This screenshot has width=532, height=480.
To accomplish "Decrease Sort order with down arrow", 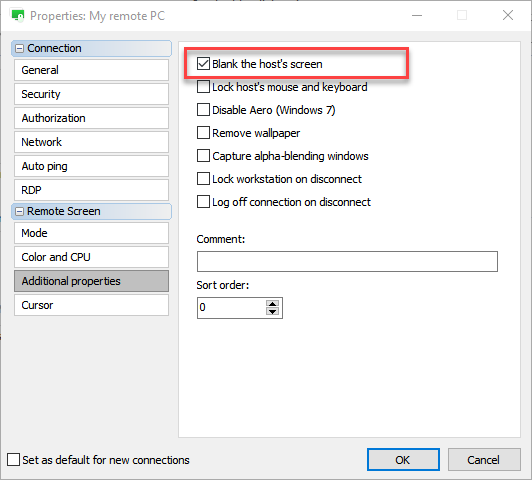I will (x=272, y=311).
